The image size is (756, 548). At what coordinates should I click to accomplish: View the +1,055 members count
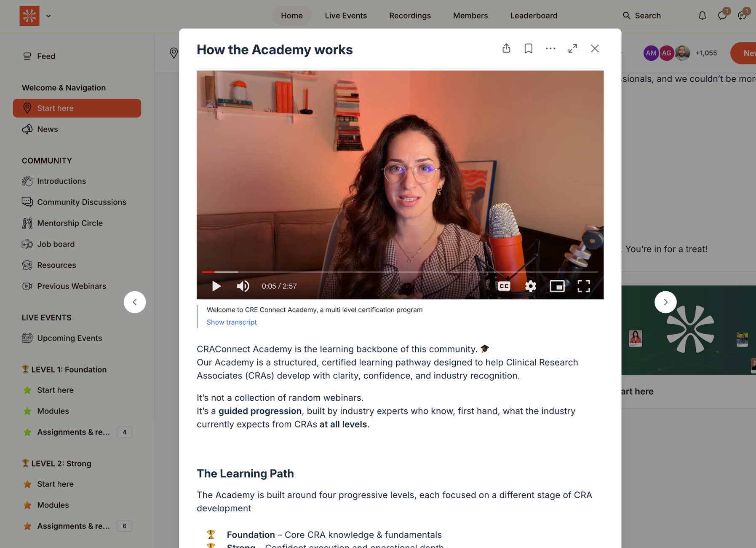coord(706,53)
